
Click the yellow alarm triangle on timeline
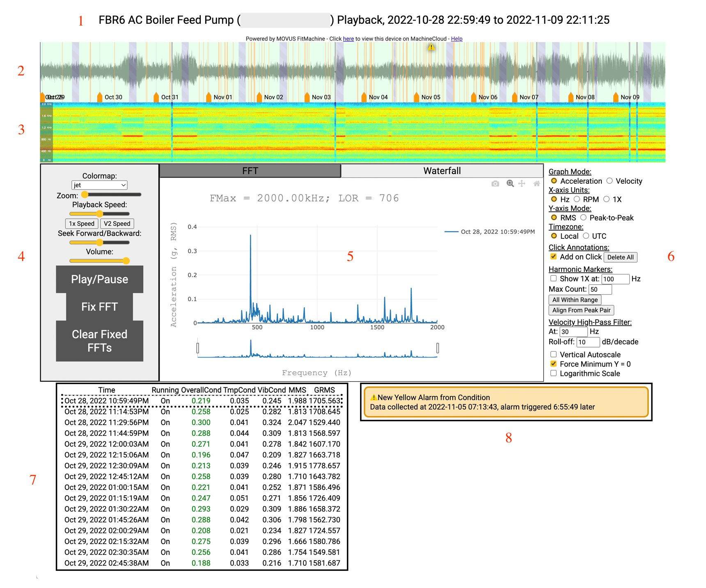tap(431, 47)
